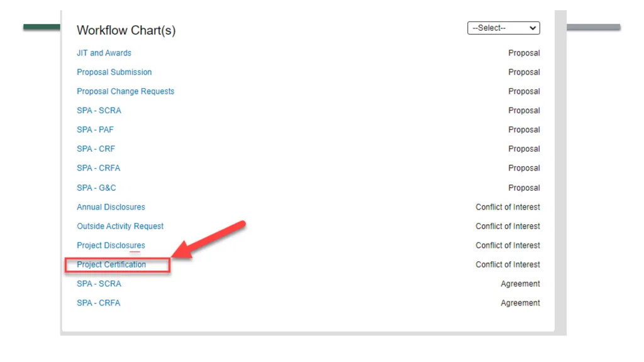Viewport: 644px width, 362px height.
Task: Open the SPA - SCRA Proposal workflow link
Action: [99, 111]
